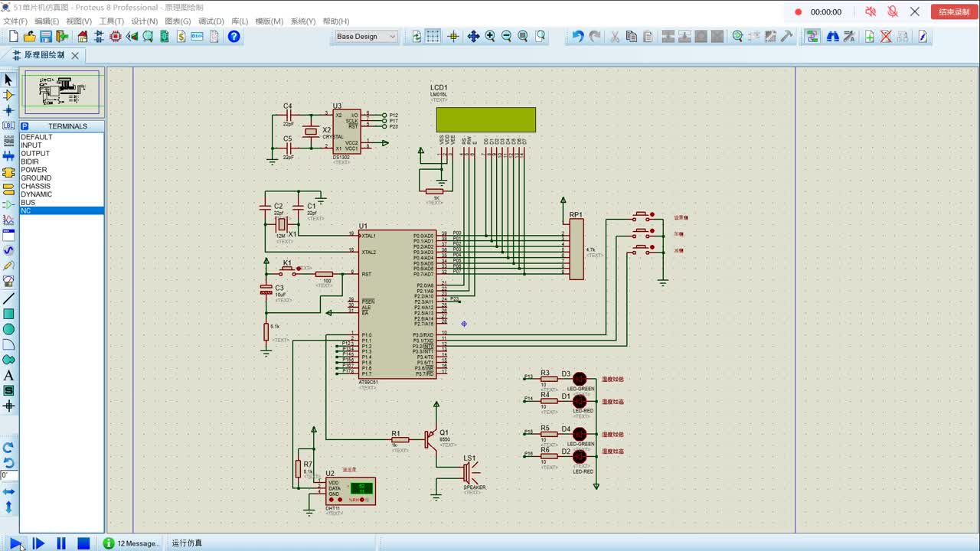Toggle microphone mute in recorder bar
The height and width of the screenshot is (551, 980).
(893, 11)
